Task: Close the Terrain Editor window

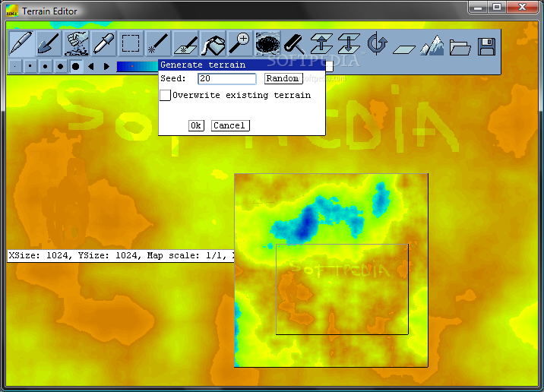Action: 523,7
